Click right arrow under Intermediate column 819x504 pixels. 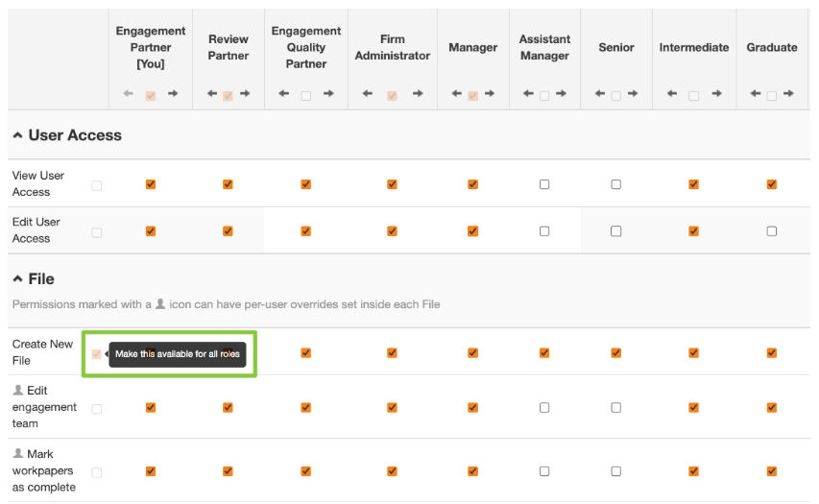(714, 94)
